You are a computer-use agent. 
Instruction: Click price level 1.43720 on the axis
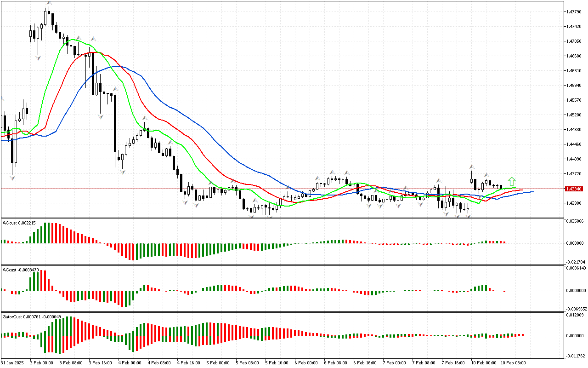[575, 174]
